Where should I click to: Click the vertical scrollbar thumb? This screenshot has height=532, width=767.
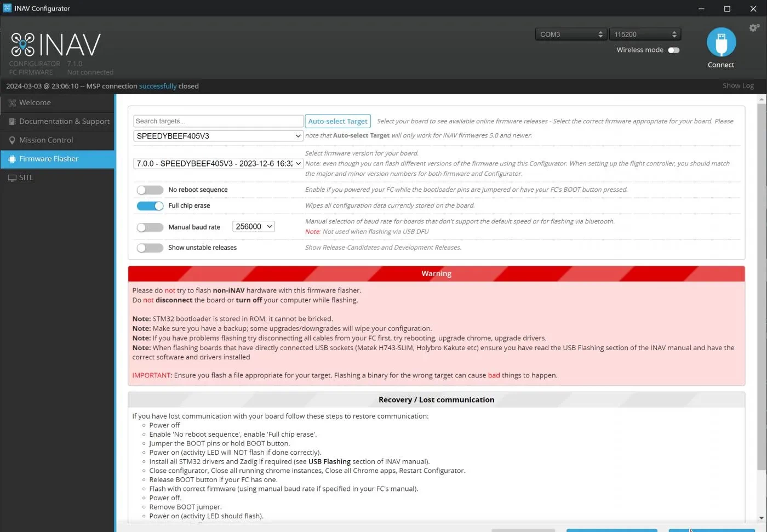762,287
